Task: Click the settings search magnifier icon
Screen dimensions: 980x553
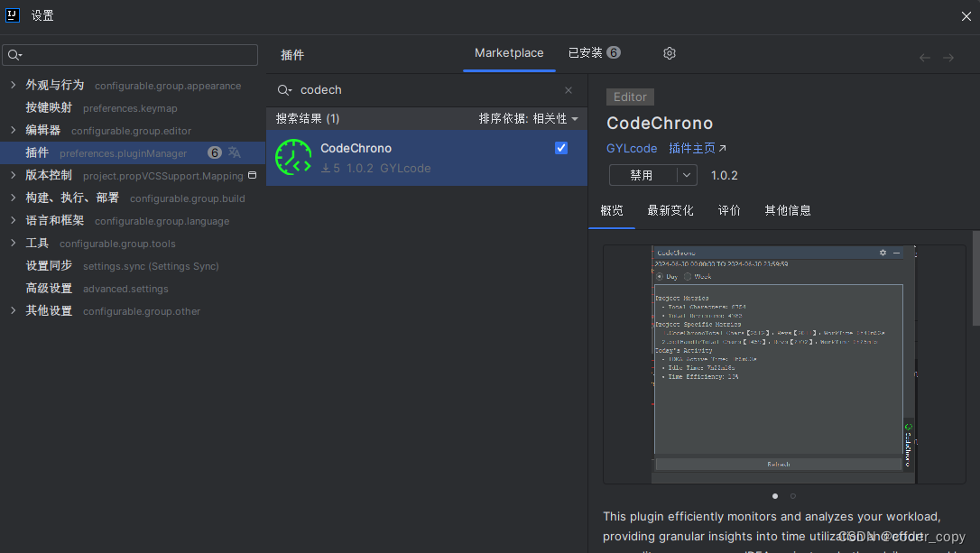Action: pos(14,56)
